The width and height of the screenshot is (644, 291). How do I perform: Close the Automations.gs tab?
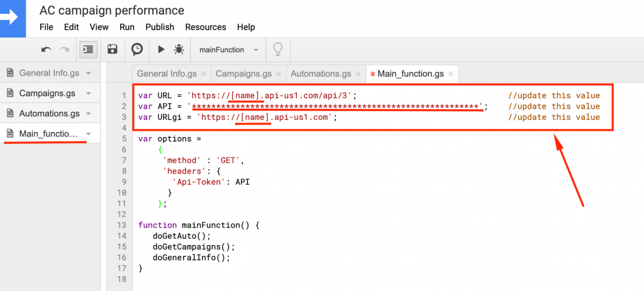358,74
